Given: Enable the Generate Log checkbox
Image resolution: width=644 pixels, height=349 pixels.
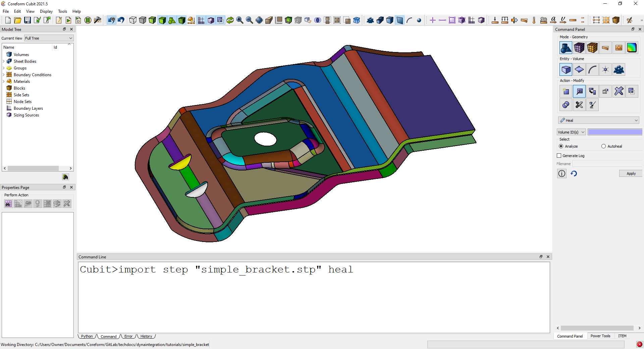Looking at the screenshot, I should click(559, 156).
